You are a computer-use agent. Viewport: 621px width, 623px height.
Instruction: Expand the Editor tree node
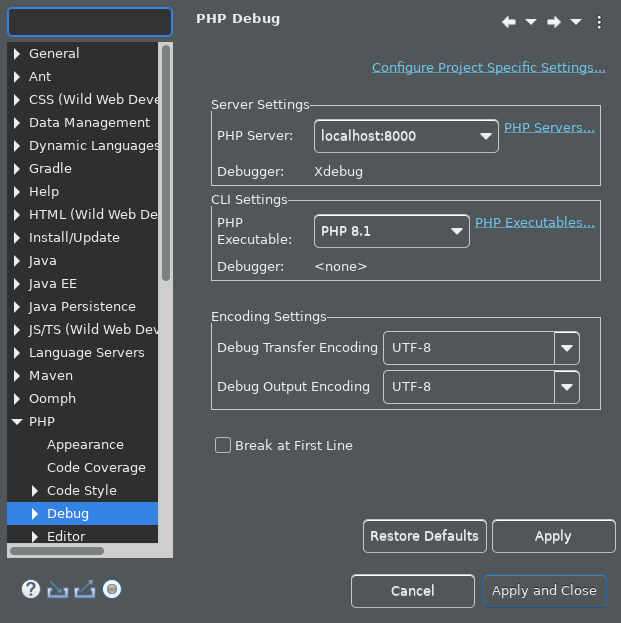pos(35,537)
